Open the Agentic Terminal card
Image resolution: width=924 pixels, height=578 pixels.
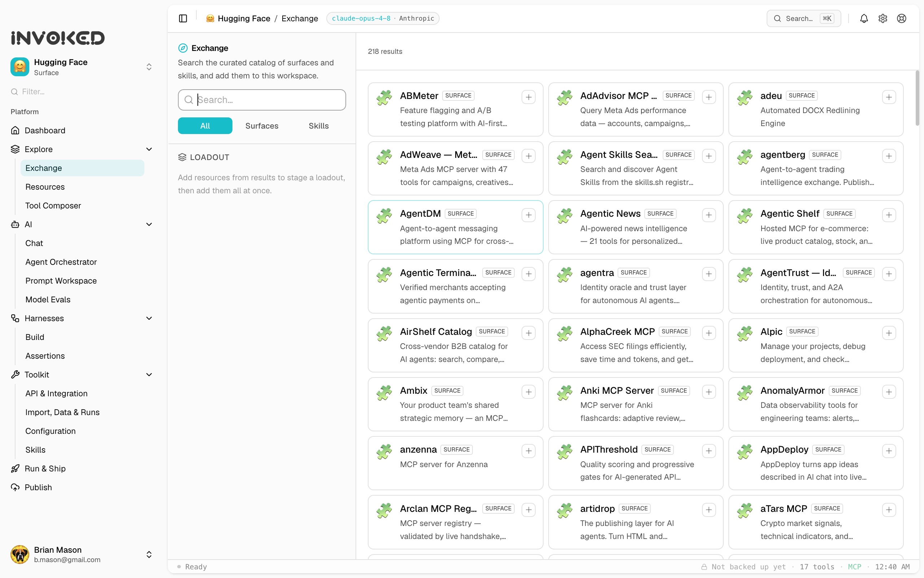[x=455, y=286]
